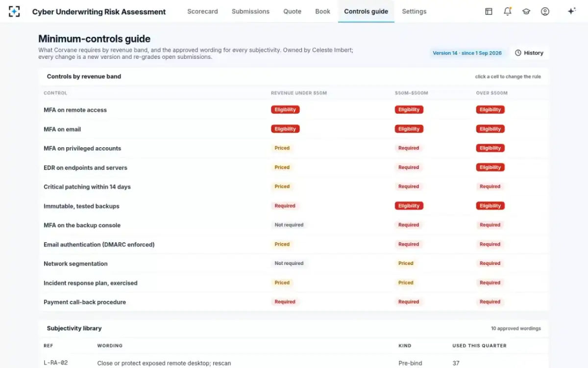Click the Subjectivity library heading

click(74, 328)
